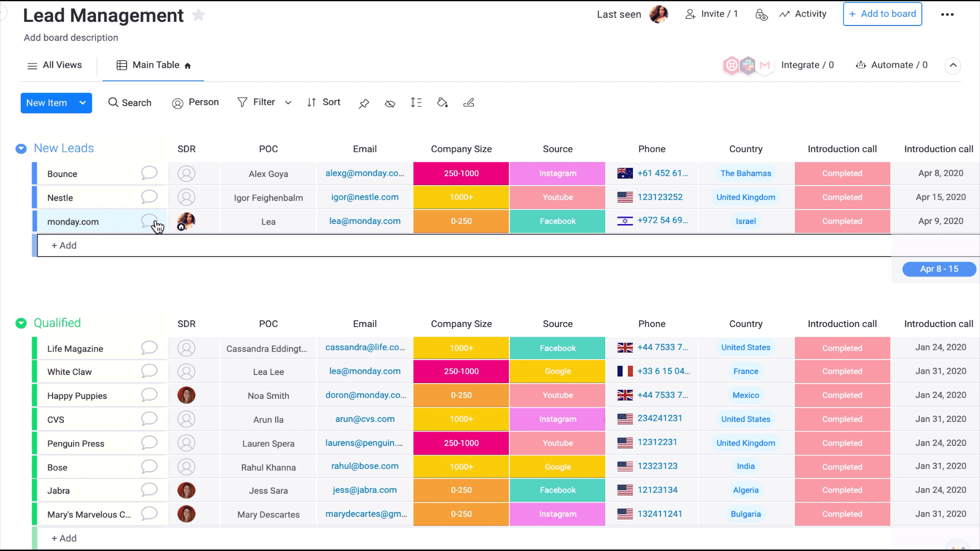Star the Lead Management board as favorite
Image resolution: width=980 pixels, height=551 pixels.
point(199,15)
